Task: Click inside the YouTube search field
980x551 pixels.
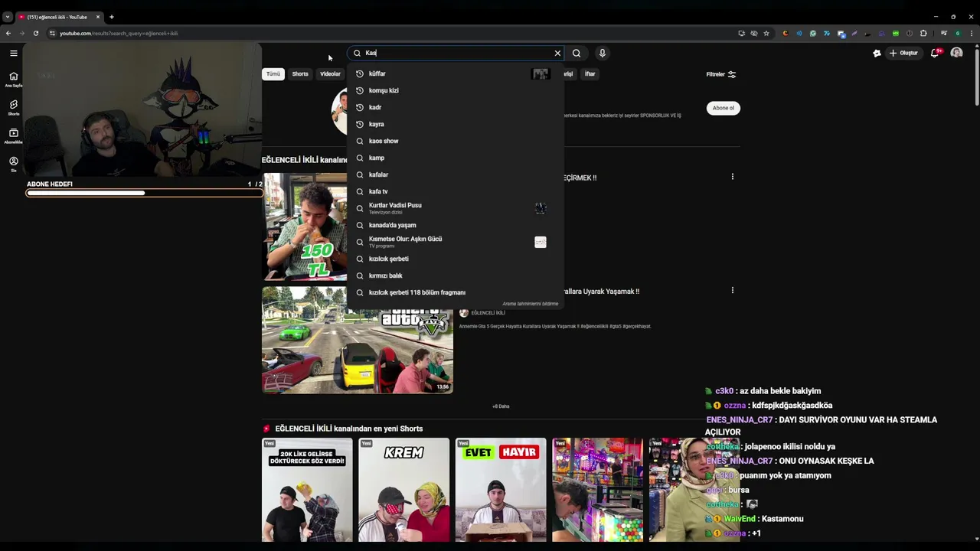Action: pyautogui.click(x=456, y=53)
